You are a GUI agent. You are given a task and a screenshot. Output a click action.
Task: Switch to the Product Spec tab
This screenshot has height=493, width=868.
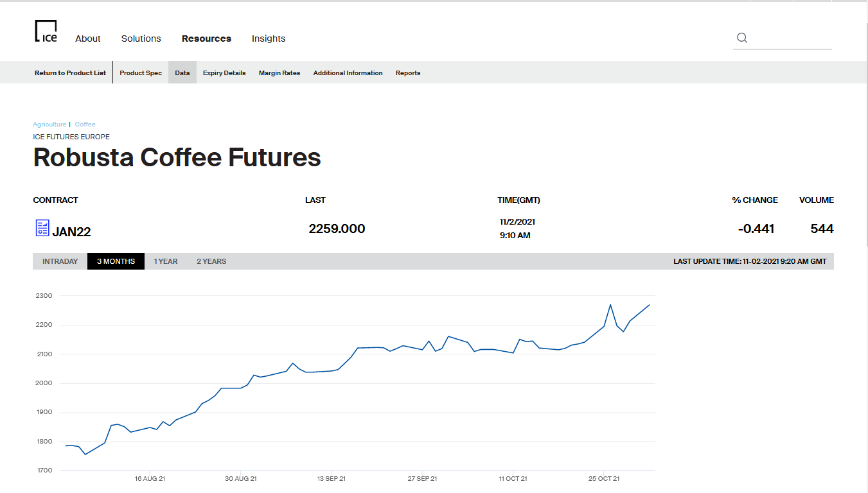coord(141,73)
